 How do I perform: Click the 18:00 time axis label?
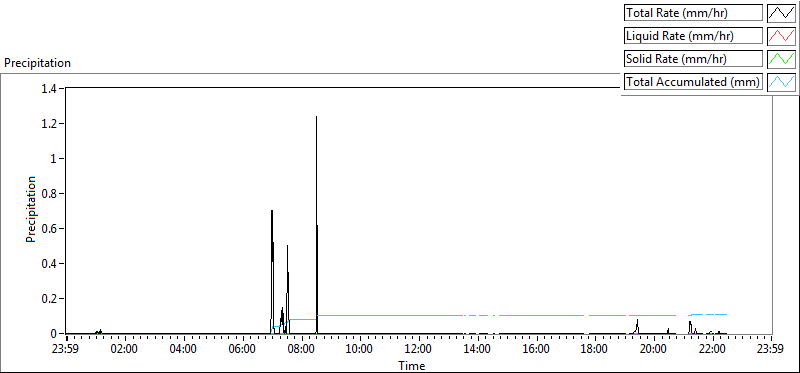pyautogui.click(x=595, y=350)
